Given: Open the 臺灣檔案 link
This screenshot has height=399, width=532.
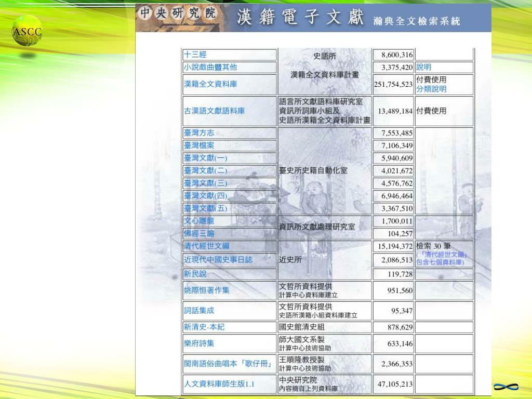Looking at the screenshot, I should pos(199,145).
